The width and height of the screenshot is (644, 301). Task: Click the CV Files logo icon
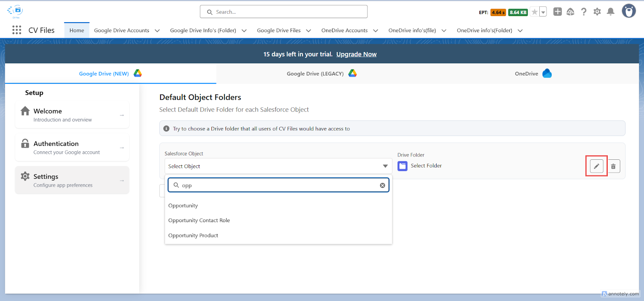click(15, 11)
